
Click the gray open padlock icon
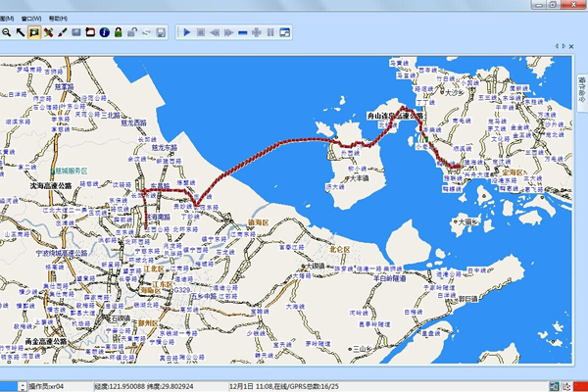click(131, 32)
